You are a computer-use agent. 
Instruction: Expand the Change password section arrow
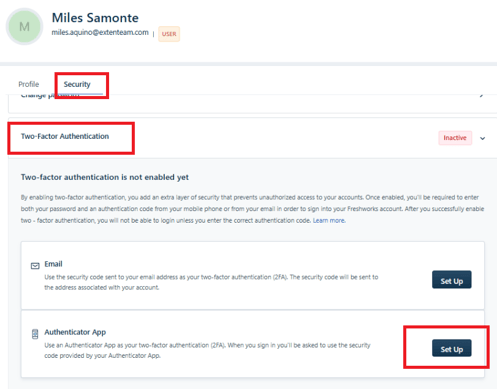(481, 96)
